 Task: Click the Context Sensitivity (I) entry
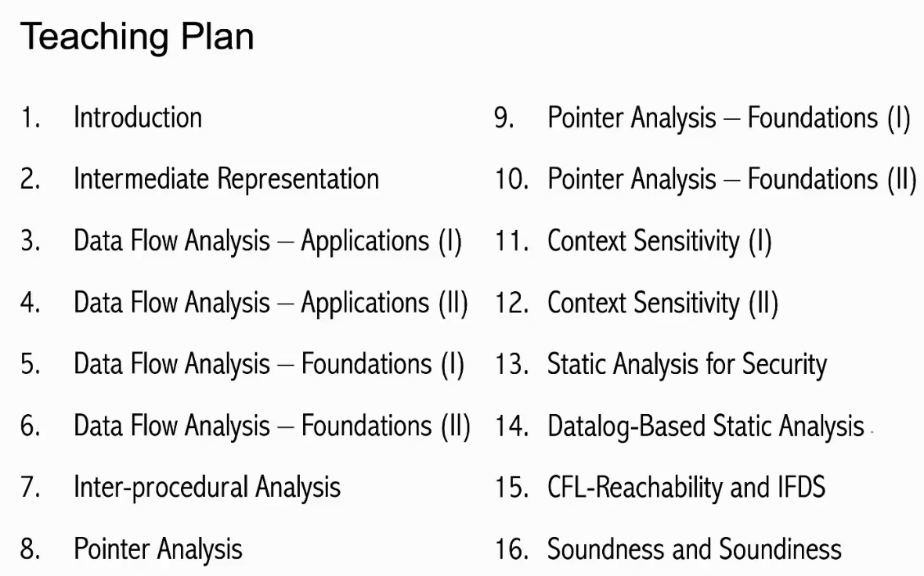pos(659,242)
